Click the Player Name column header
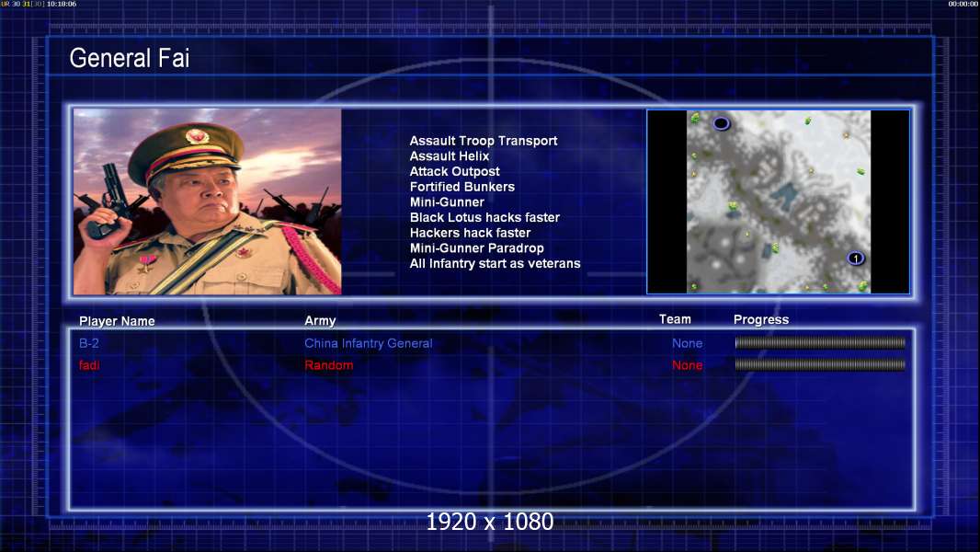Screen dimensions: 980x552 [117, 321]
